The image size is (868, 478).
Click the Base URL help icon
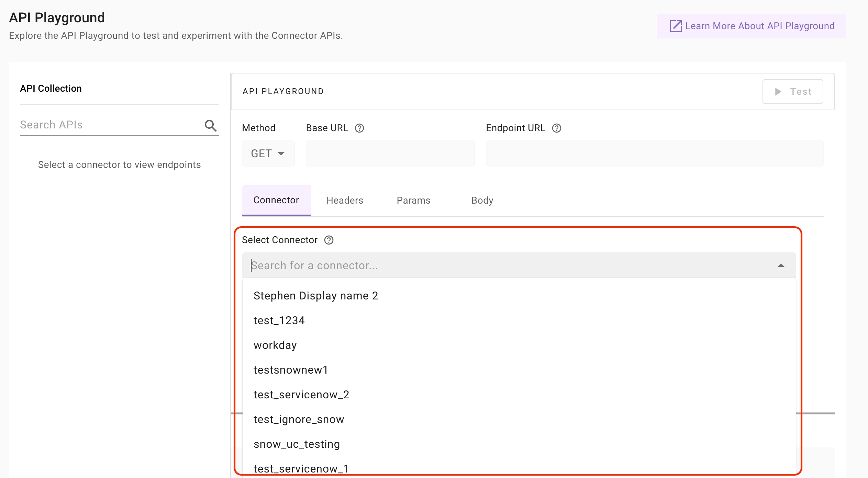point(359,128)
